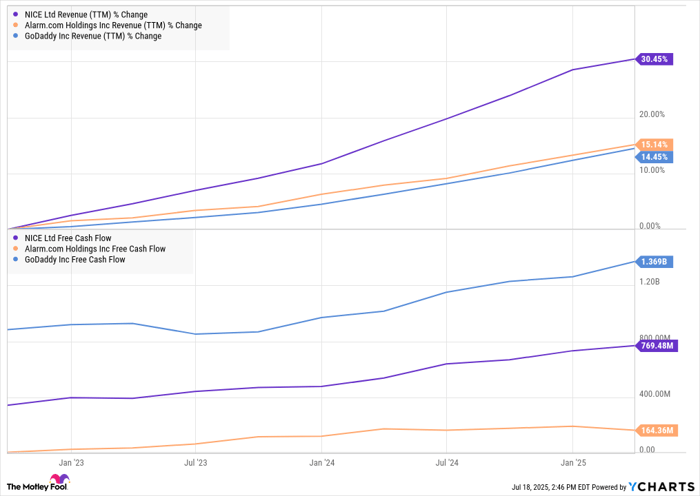This screenshot has height=496, width=700.
Task: Click the 10.00% axis label
Action: [652, 170]
